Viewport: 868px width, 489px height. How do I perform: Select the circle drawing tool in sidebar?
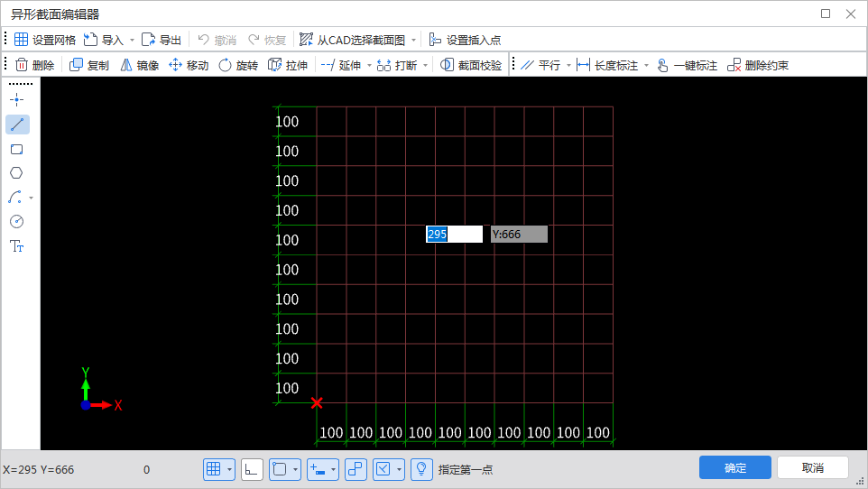click(16, 222)
